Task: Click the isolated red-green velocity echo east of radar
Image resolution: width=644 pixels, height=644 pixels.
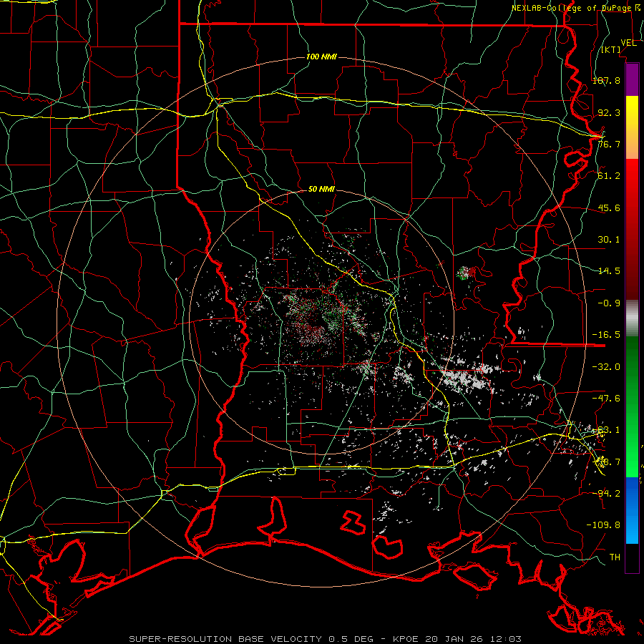Action: point(466,273)
